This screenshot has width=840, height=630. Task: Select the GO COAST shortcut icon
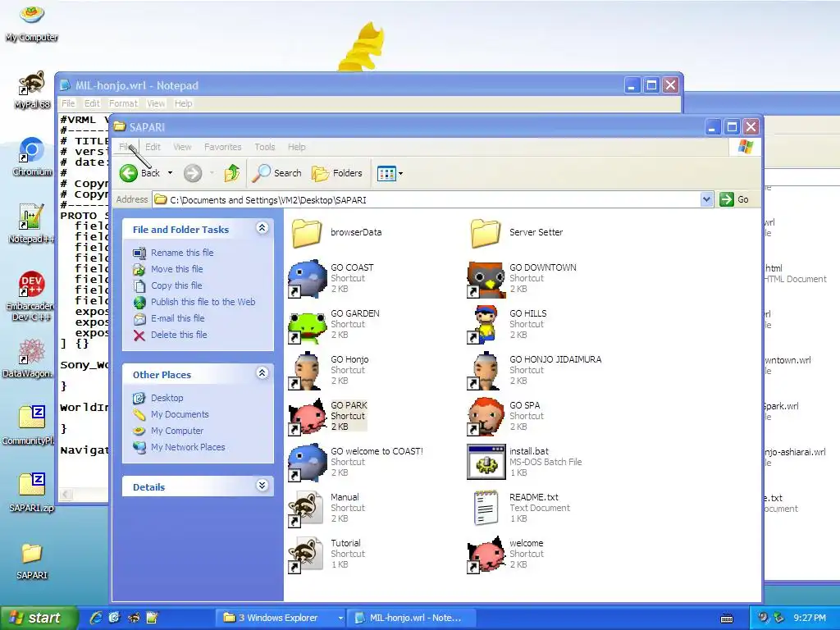(307, 279)
